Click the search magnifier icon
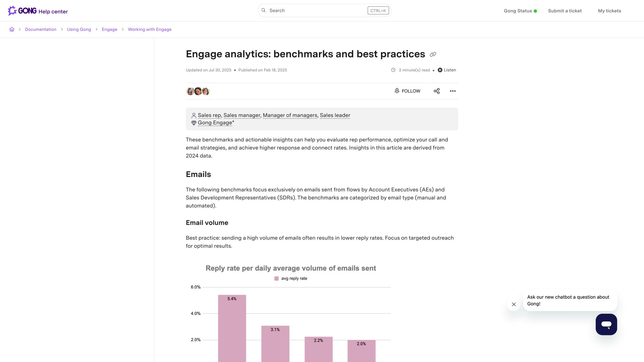The height and width of the screenshot is (362, 644). [x=263, y=10]
